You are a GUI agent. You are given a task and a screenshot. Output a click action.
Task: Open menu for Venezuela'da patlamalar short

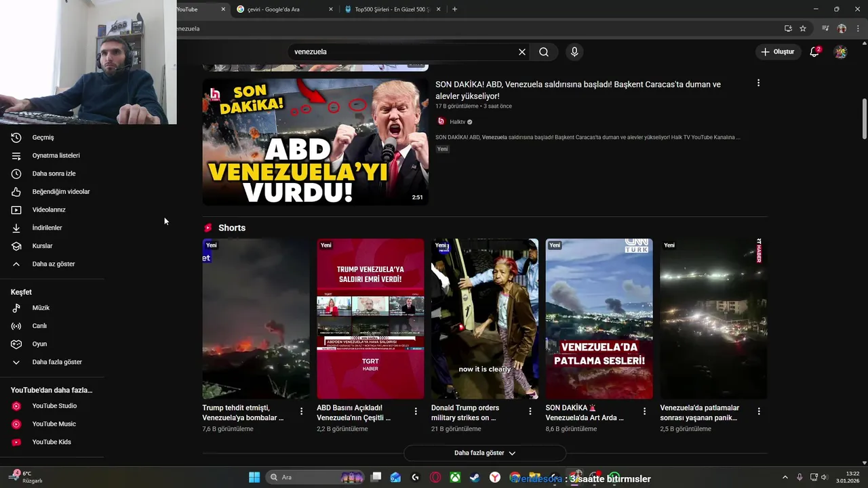point(759,411)
